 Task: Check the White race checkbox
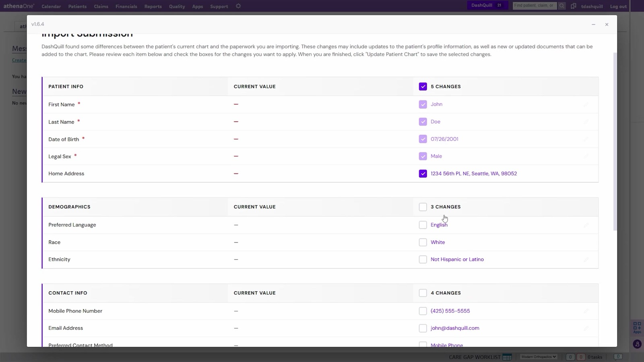(423, 242)
